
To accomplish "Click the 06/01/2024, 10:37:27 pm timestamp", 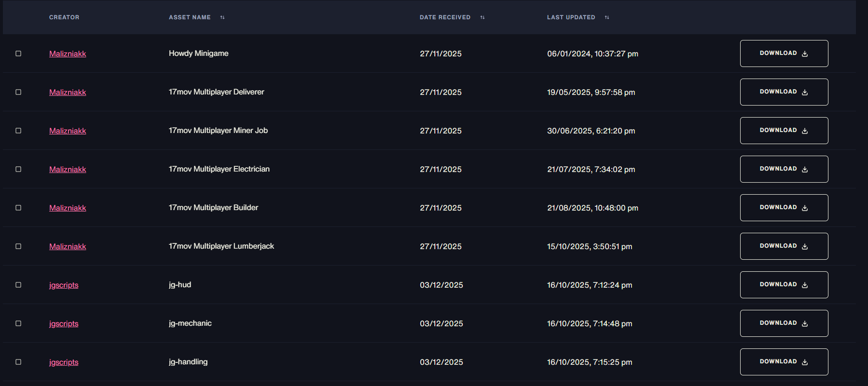I will click(x=592, y=54).
